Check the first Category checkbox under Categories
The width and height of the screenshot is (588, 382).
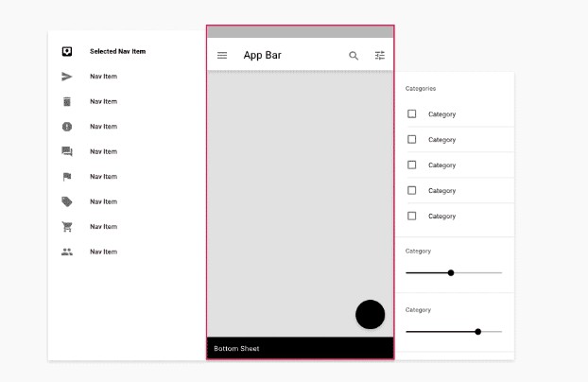click(x=412, y=113)
